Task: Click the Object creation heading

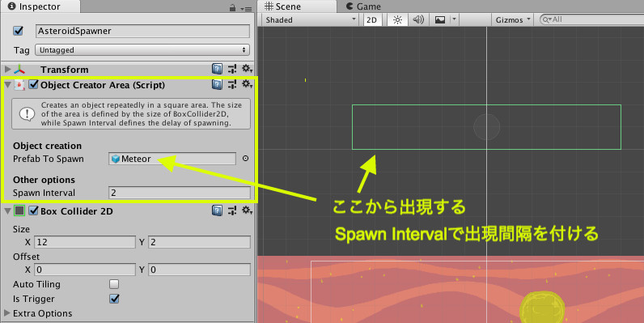Action: (47, 146)
